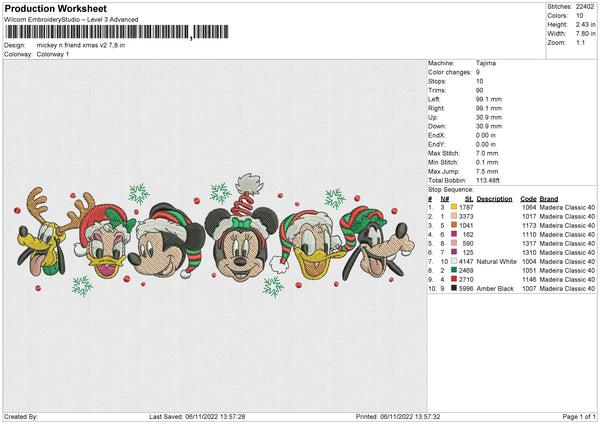Click the 'Printed: 06/11/2022 13:57:32' timestamp
Viewport: 600px width, 424px height.
click(x=398, y=416)
